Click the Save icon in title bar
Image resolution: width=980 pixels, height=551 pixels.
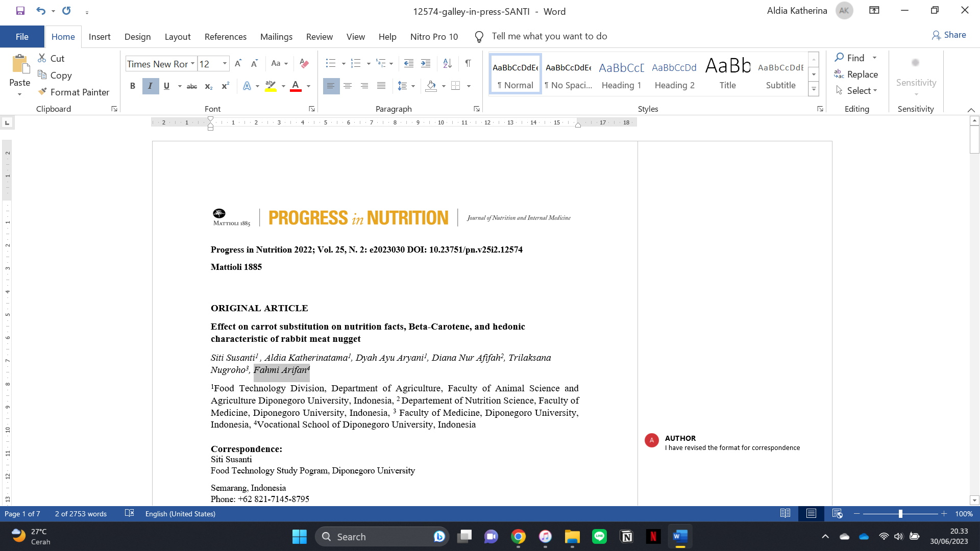20,11
